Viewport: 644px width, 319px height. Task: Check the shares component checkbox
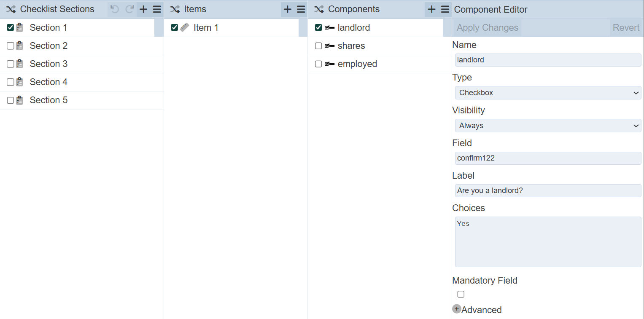pyautogui.click(x=318, y=46)
